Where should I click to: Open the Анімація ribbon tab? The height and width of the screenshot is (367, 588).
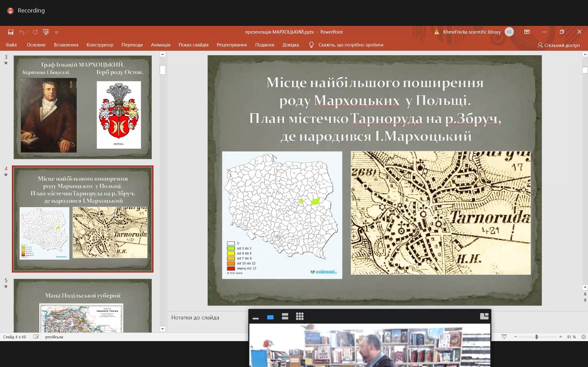(160, 45)
